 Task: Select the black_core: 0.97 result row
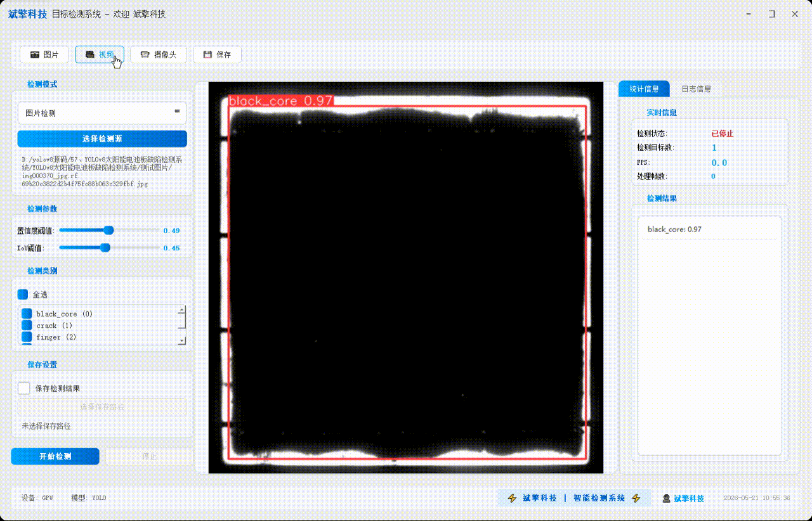coord(709,229)
